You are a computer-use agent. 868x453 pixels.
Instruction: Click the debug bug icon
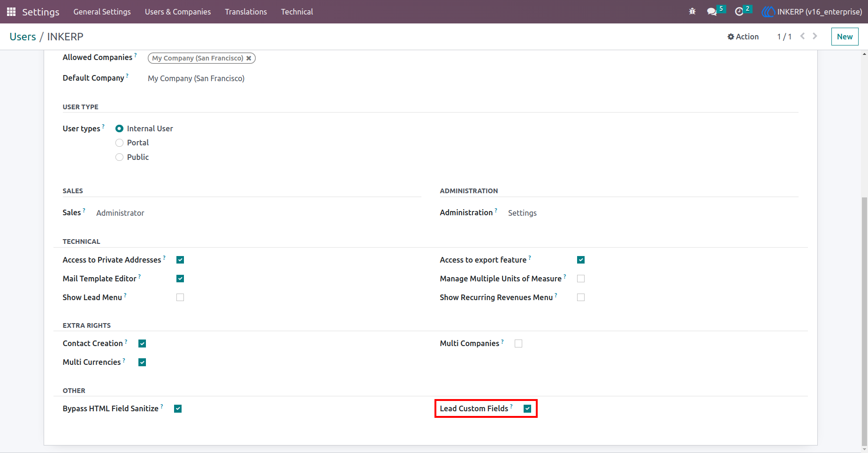(692, 12)
